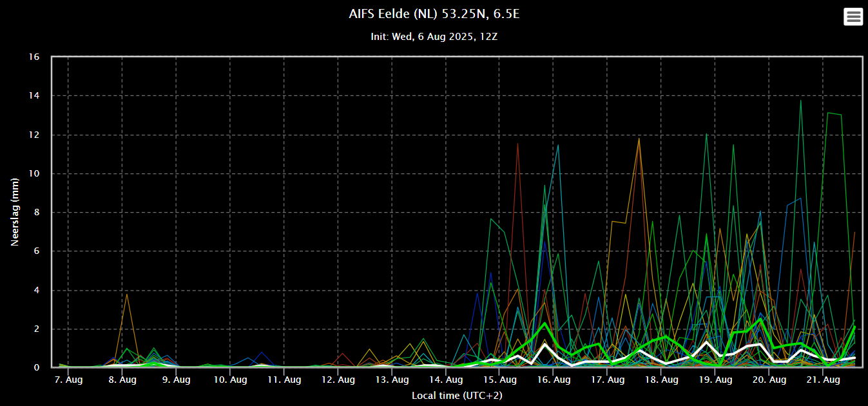Click the cyan peak at 16. Aug

click(x=558, y=145)
